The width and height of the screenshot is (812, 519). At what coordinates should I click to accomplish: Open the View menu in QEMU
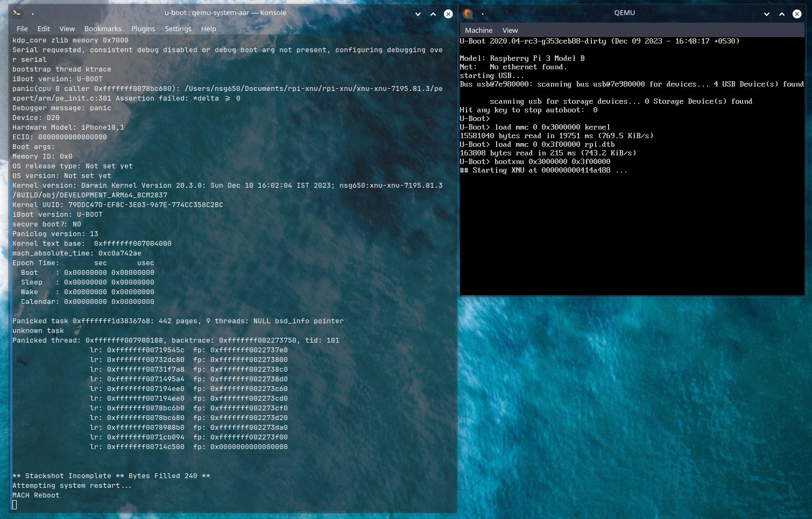click(x=510, y=30)
